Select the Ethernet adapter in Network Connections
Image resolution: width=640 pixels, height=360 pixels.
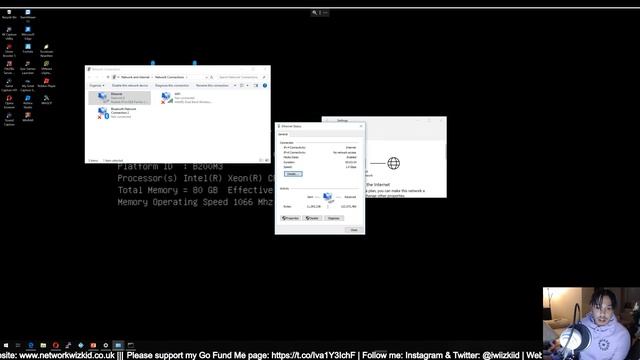coord(120,98)
